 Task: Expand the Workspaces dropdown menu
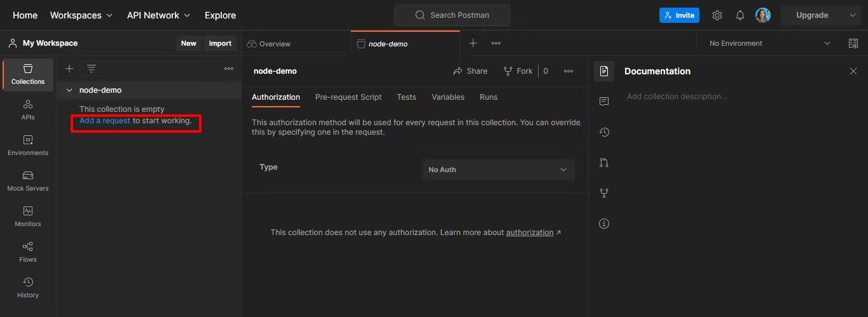pos(81,15)
